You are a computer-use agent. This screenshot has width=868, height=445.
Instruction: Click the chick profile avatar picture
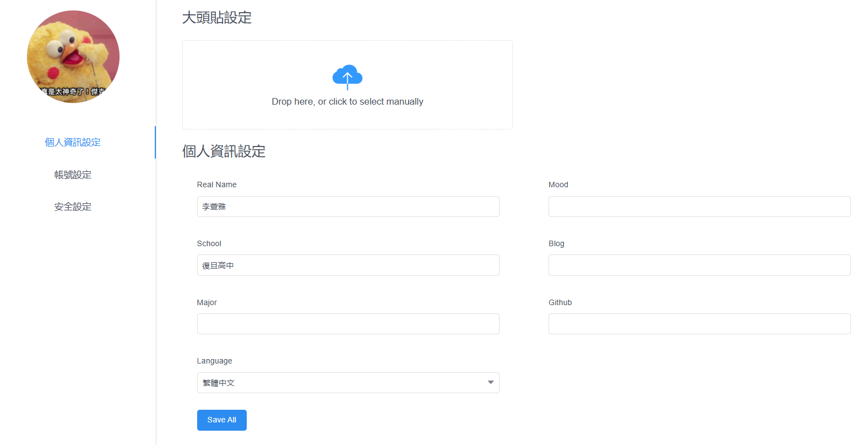pos(73,57)
